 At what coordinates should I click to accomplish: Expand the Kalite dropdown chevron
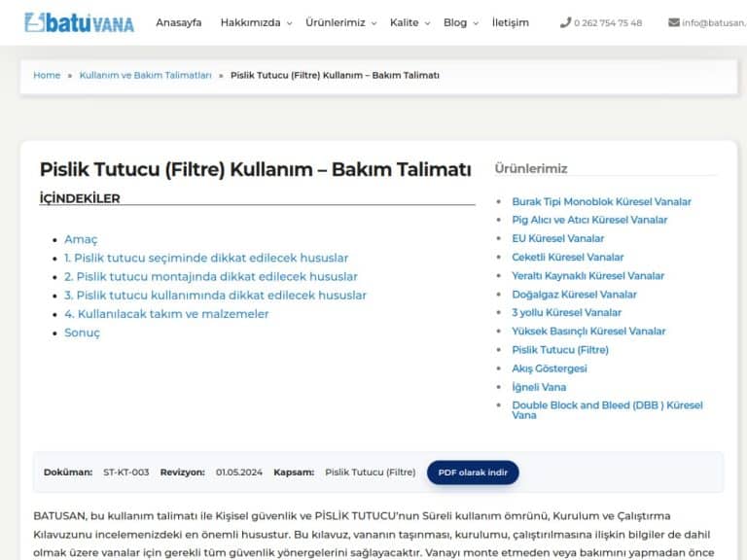point(427,23)
